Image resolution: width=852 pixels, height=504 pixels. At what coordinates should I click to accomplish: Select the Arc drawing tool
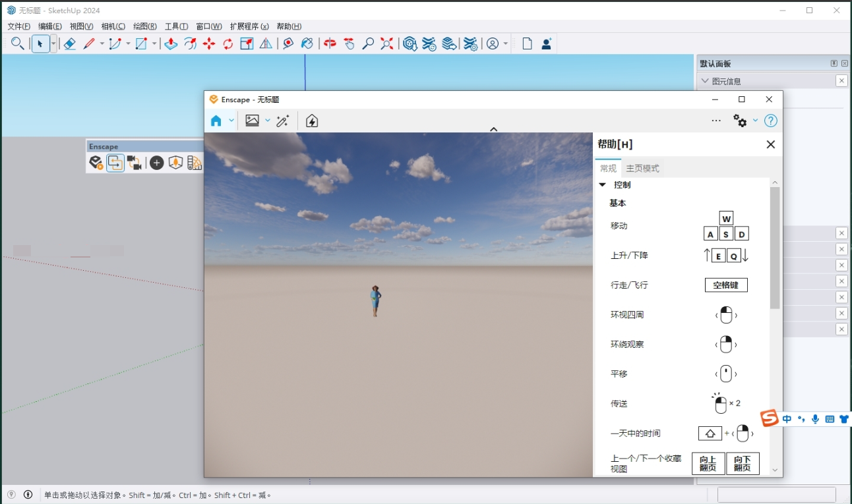coord(115,43)
